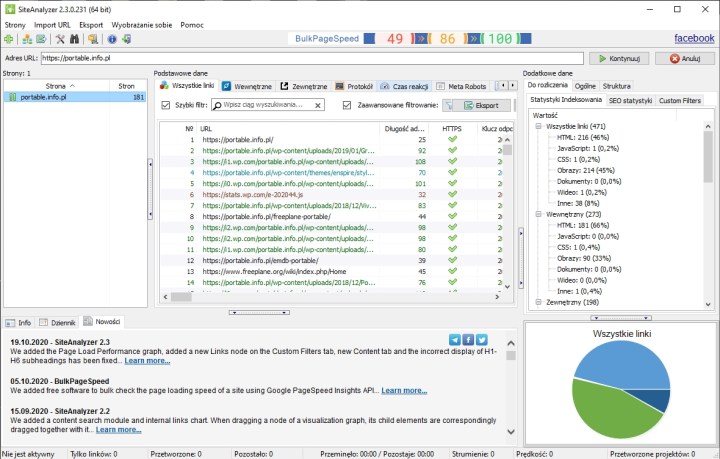The image size is (720, 459).
Task: Click the search magnifier in quick filter
Action: [x=218, y=105]
